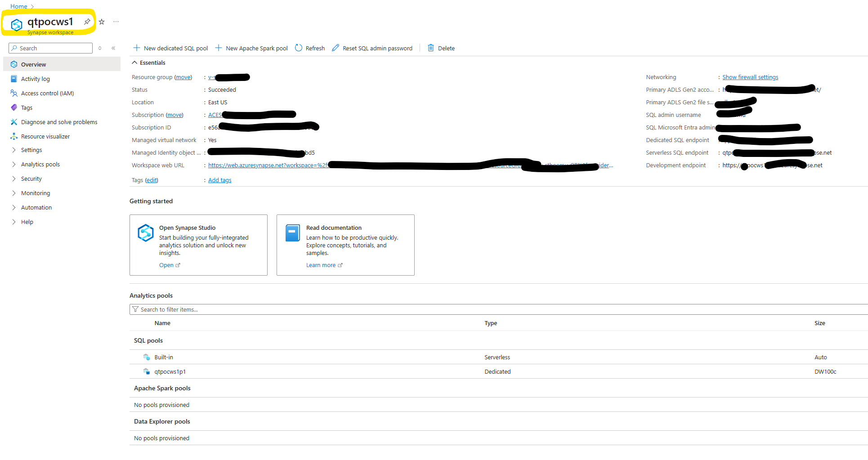Image resolution: width=868 pixels, height=460 pixels.
Task: Expand the Monitoring section in sidebar
Action: [x=14, y=193]
